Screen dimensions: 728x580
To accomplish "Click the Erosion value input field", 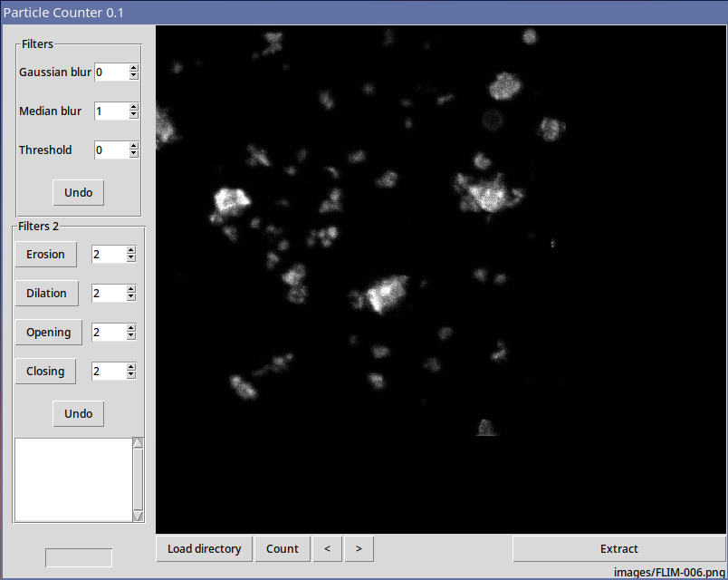I will tap(109, 255).
